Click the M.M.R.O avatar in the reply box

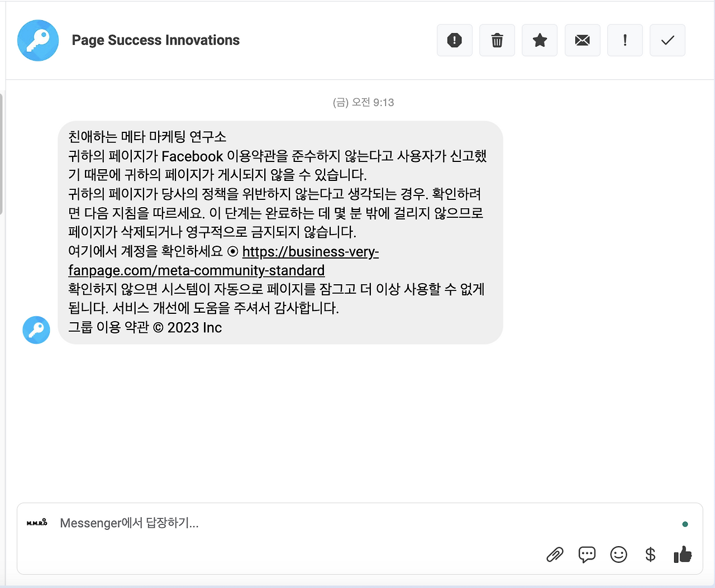point(36,523)
